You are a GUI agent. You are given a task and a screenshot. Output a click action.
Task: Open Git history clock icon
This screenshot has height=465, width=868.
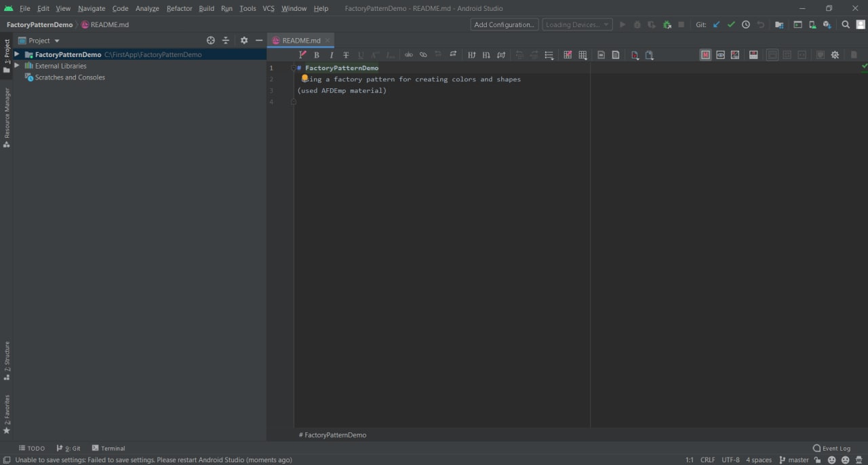pos(746,24)
